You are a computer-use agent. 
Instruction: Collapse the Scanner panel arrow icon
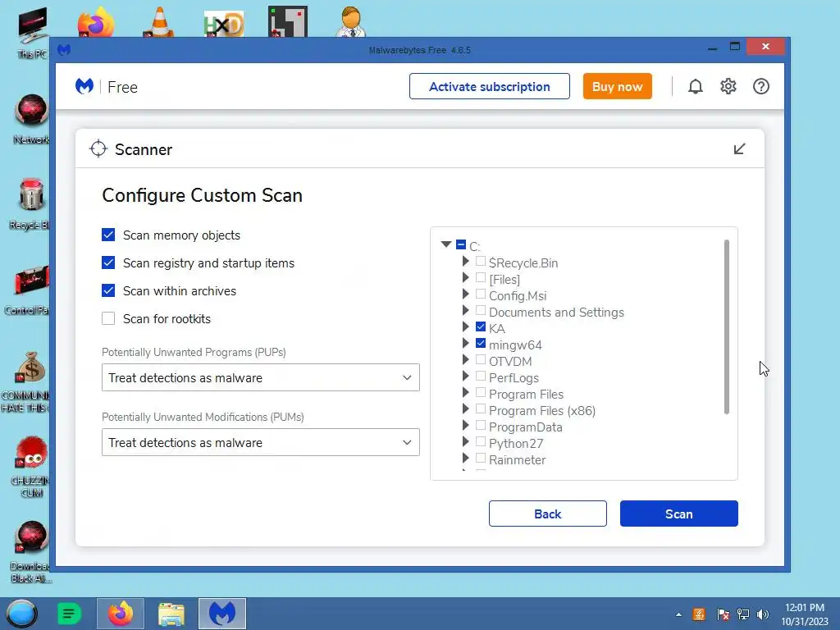tap(739, 149)
